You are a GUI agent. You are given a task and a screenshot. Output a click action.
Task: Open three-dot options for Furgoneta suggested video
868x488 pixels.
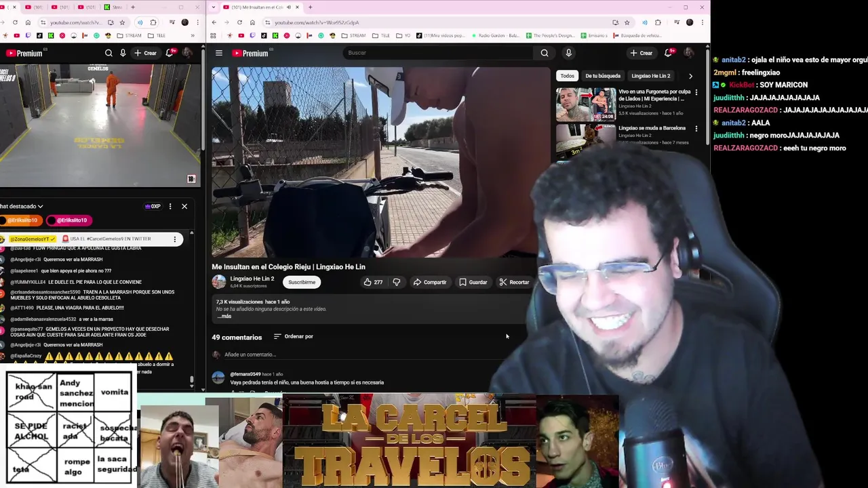696,92
